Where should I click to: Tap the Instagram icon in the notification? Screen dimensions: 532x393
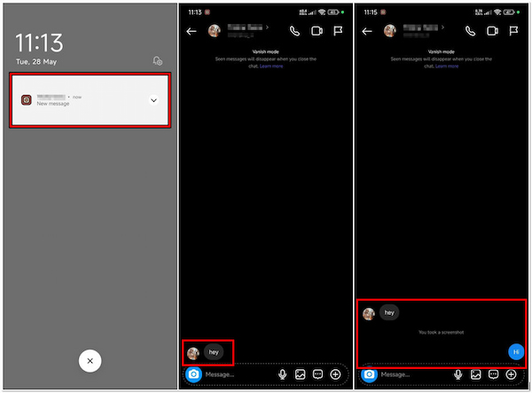27,100
